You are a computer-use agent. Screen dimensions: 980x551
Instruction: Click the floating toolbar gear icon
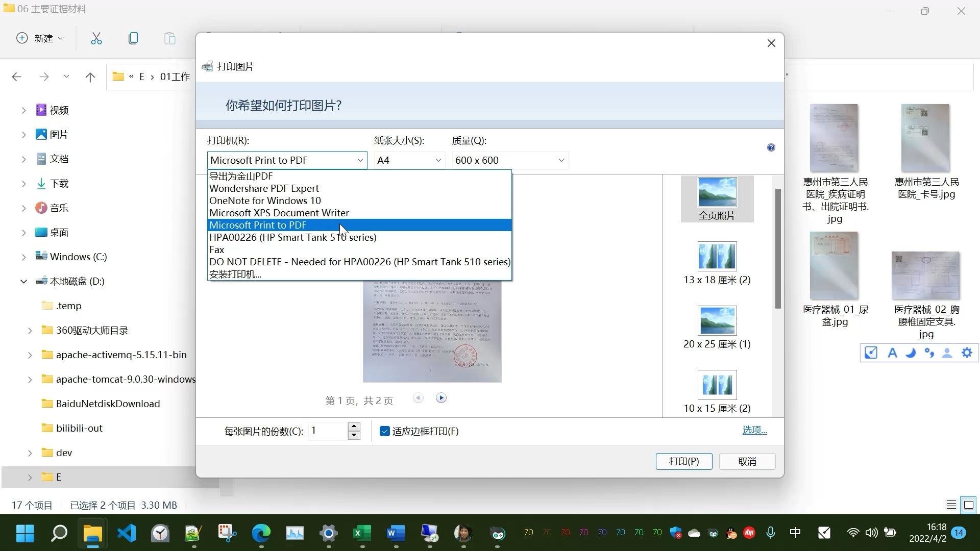tap(967, 353)
